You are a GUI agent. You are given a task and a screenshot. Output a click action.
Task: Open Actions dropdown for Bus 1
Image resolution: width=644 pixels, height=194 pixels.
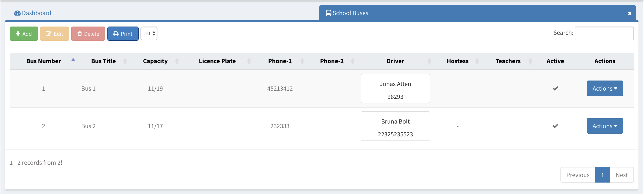[605, 89]
